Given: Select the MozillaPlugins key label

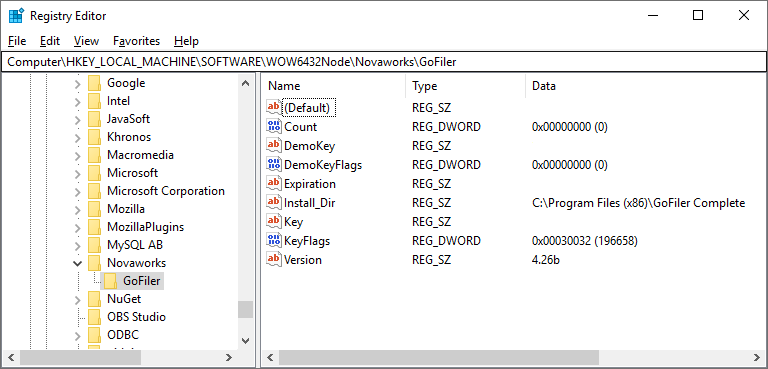Looking at the screenshot, I should [x=145, y=227].
